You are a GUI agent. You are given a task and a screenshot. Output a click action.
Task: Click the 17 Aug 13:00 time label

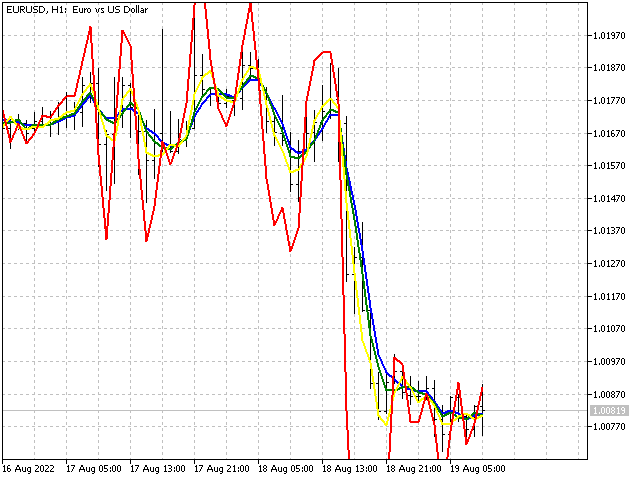coord(158,469)
